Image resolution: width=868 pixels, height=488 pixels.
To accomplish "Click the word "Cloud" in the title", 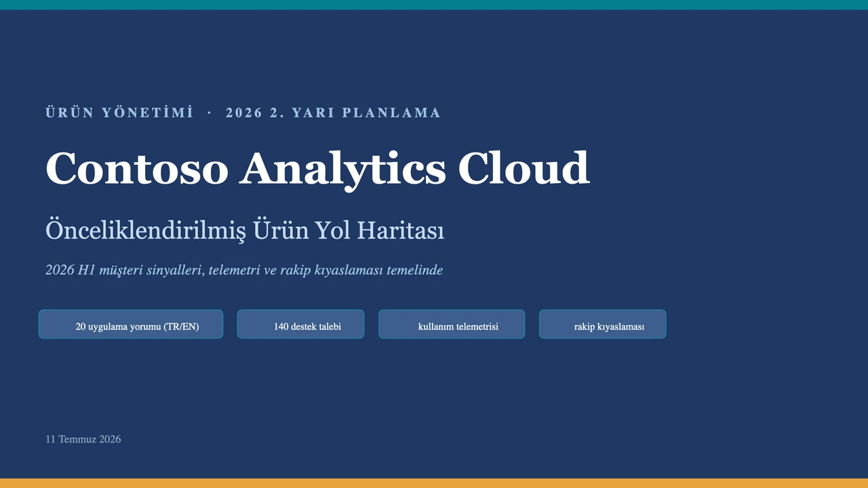I will pos(524,167).
